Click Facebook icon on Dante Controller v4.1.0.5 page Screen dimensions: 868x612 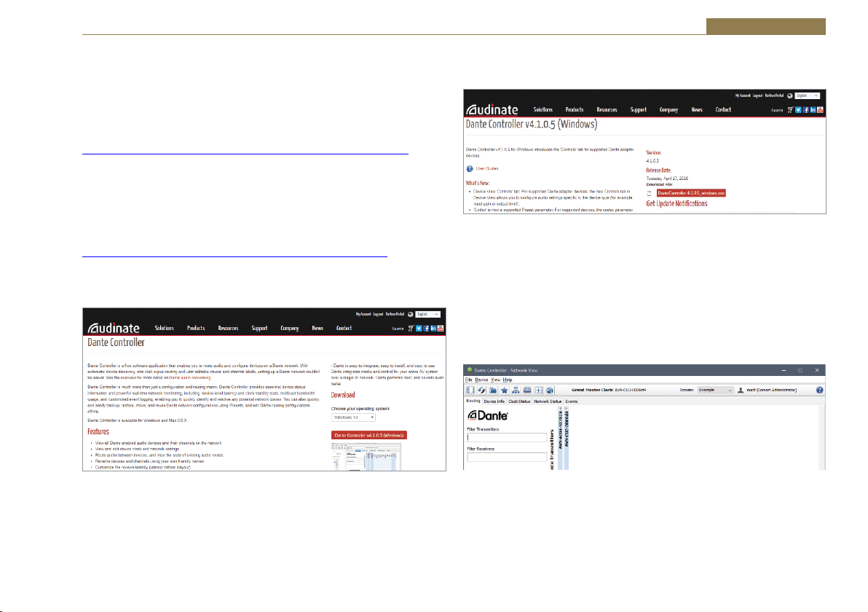click(x=805, y=110)
